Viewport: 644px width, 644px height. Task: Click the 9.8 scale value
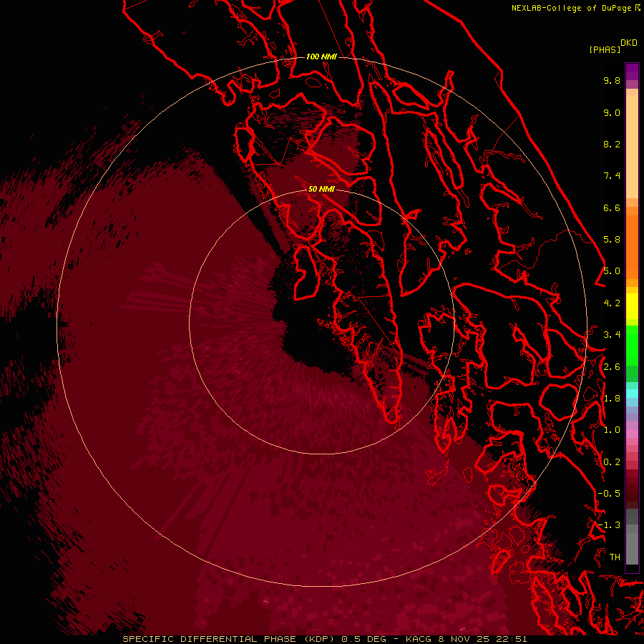[x=612, y=80]
